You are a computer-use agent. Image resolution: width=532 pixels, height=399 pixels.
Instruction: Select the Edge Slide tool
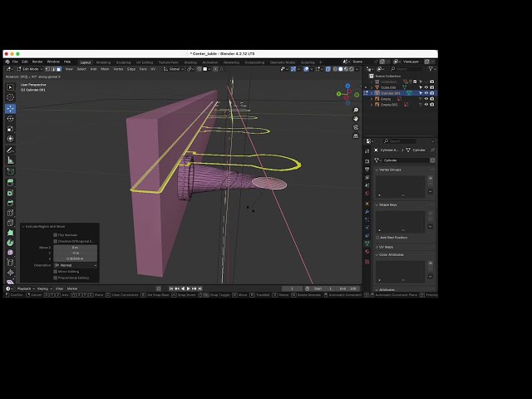10,263
